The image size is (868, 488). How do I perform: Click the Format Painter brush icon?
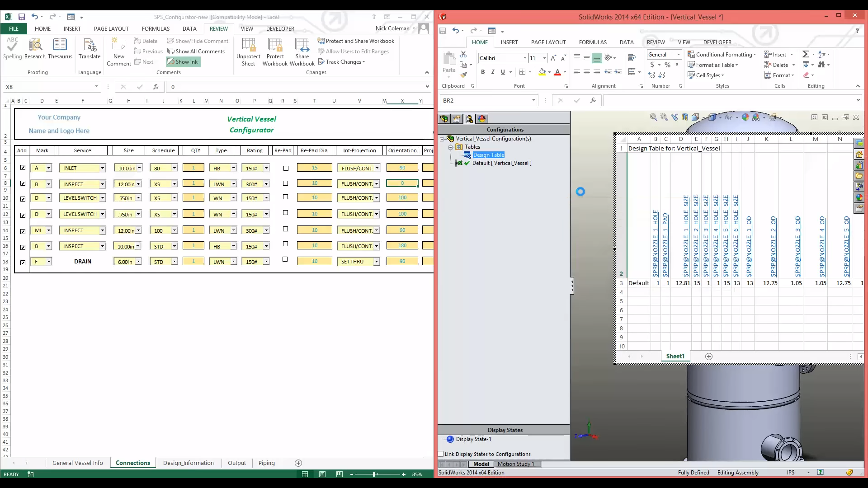[463, 75]
